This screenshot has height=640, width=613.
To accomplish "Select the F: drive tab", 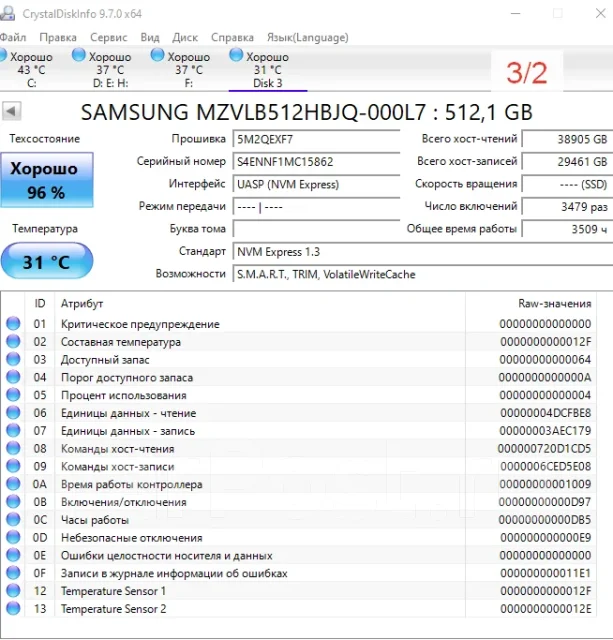I will coord(182,69).
